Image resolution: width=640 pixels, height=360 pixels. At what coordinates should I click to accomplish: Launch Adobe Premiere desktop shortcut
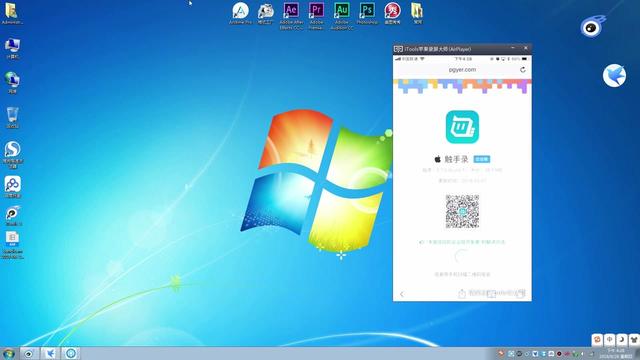(316, 16)
